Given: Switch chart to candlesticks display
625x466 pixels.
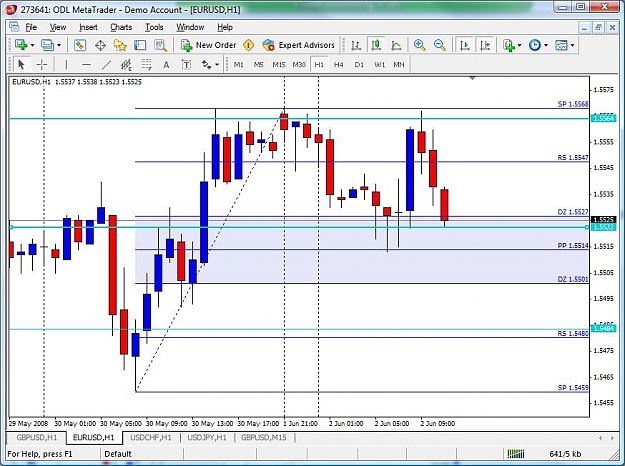Looking at the screenshot, I should (x=376, y=45).
